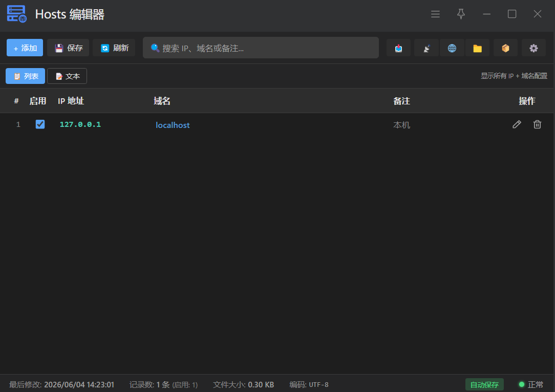Click 显示所有 IP + 域名配置 text
Viewport: 555px width, 392px height.
coord(514,76)
